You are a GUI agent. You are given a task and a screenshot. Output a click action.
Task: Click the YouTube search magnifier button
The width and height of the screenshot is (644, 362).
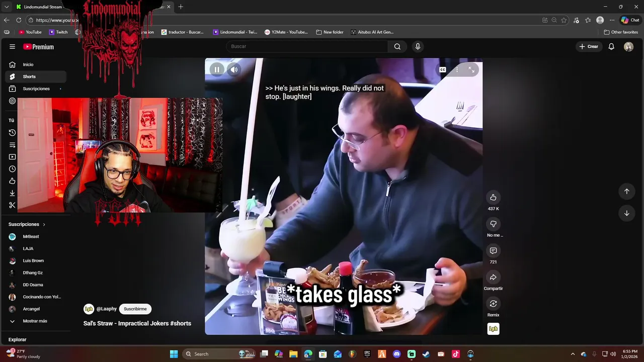[397, 46]
